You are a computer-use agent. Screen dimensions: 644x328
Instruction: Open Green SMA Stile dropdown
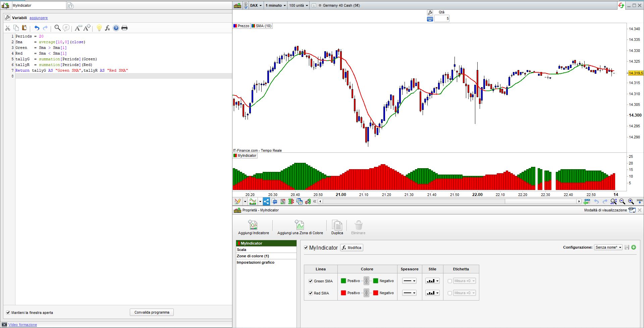click(x=432, y=281)
